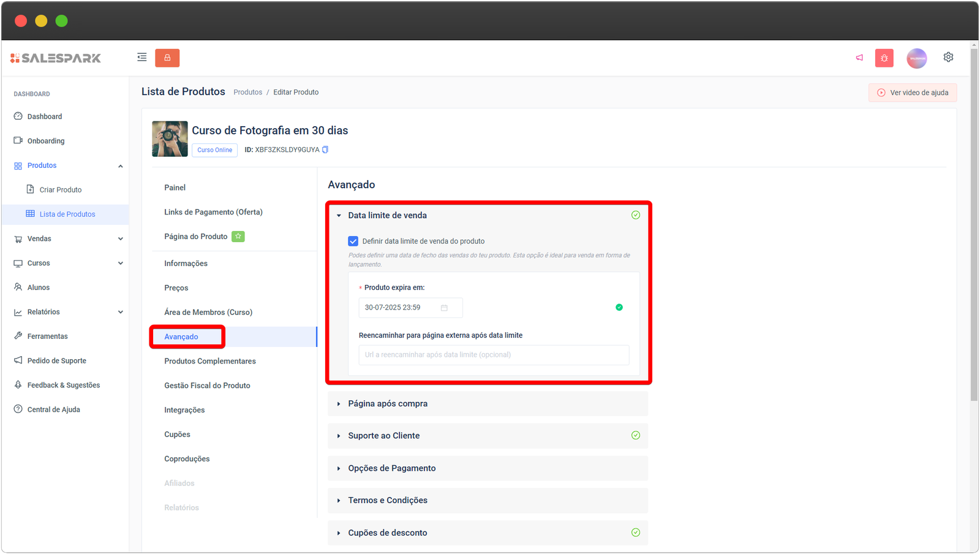The height and width of the screenshot is (554, 980).
Task: Click the user profile avatar
Action: [916, 58]
